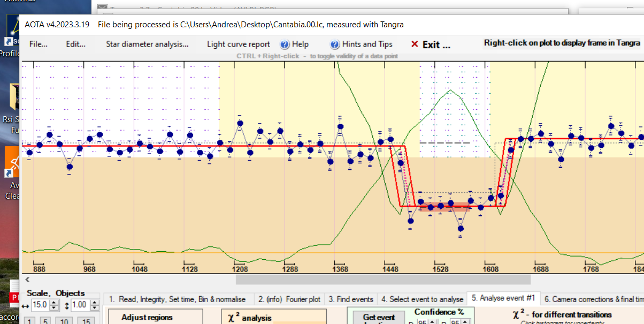Click the horizontal plot scrollbar thumb
Image resolution: width=644 pixels, height=324 pixels.
click(383, 279)
